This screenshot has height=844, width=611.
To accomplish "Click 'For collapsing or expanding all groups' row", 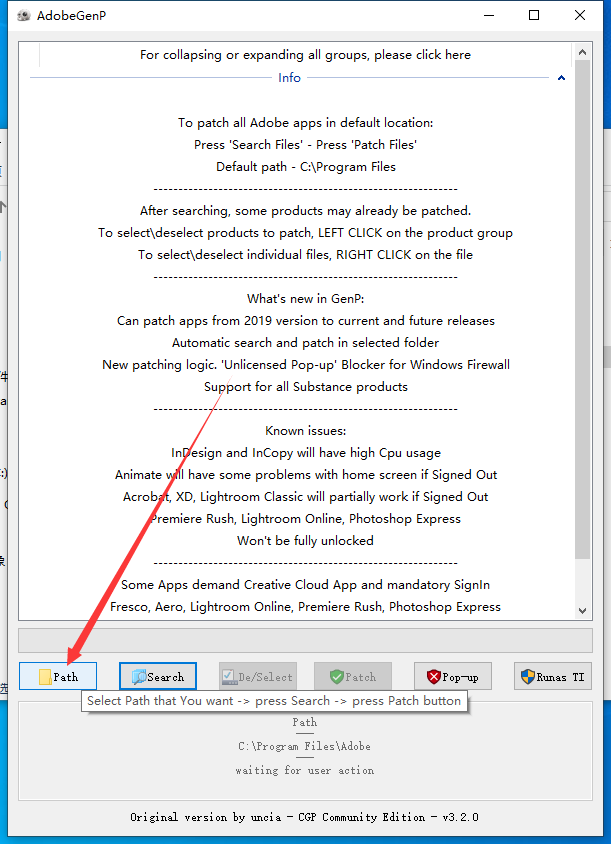I will click(305, 55).
